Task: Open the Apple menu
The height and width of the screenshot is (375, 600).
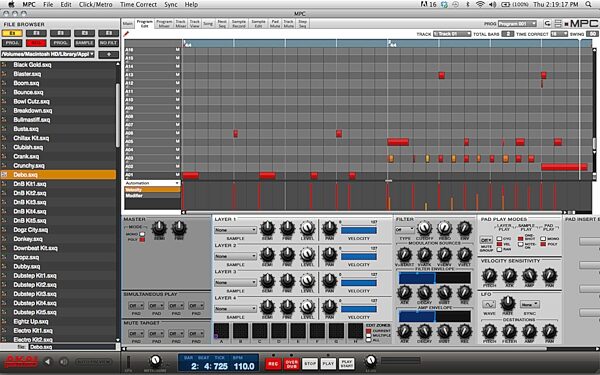Action: tap(11, 4)
